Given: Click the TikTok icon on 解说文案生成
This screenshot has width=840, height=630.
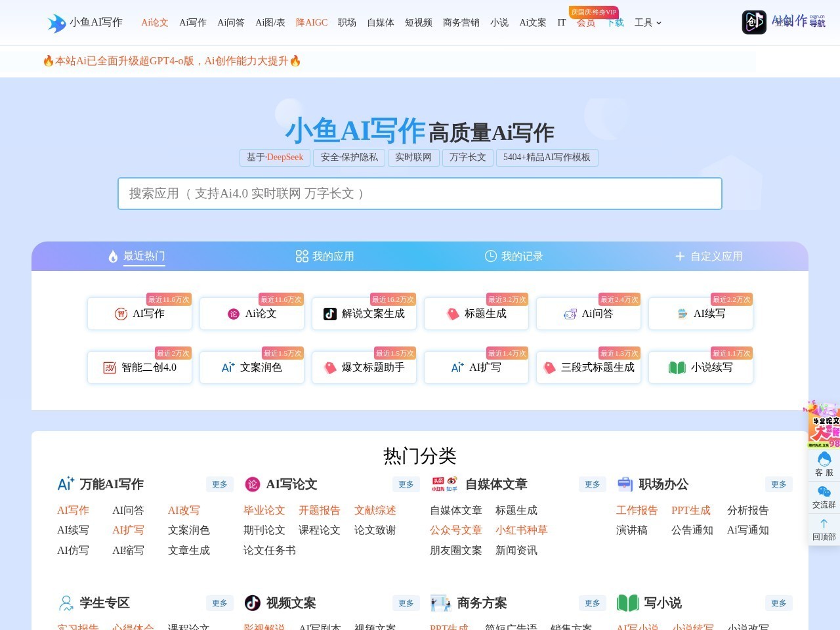Looking at the screenshot, I should (330, 314).
